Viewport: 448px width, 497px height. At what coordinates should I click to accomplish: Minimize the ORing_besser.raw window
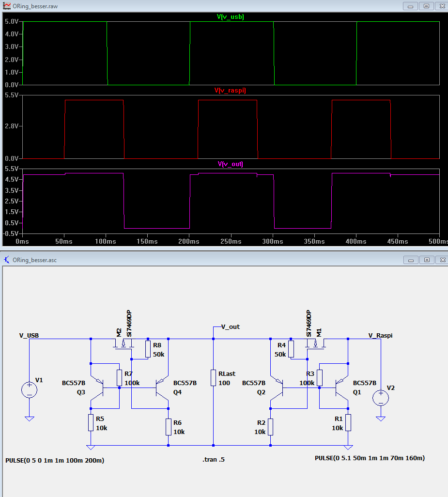coord(410,6)
